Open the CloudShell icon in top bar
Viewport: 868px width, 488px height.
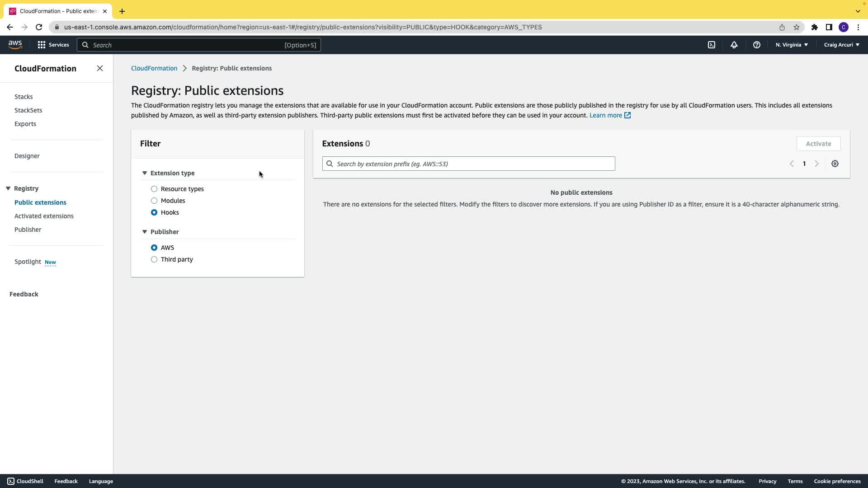[712, 45]
